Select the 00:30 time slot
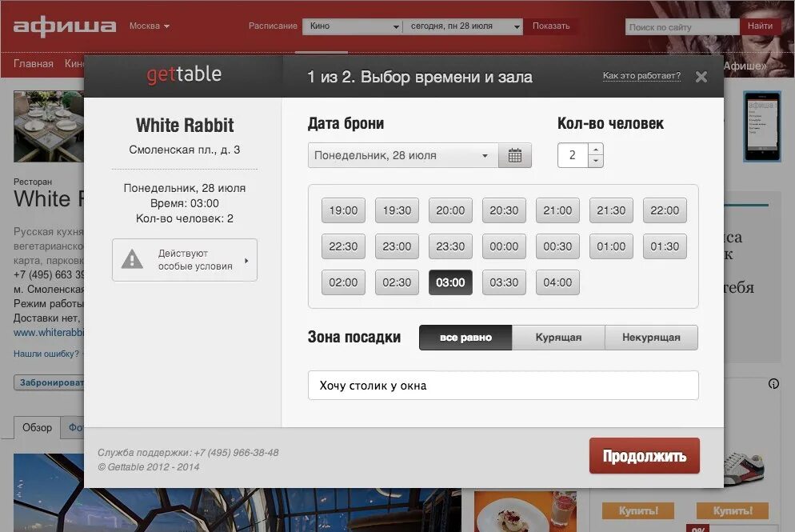795x532 pixels. pos(557,246)
